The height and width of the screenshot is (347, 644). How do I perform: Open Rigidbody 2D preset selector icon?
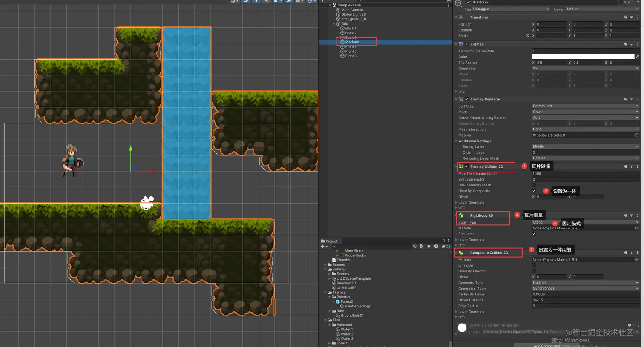[x=632, y=215]
